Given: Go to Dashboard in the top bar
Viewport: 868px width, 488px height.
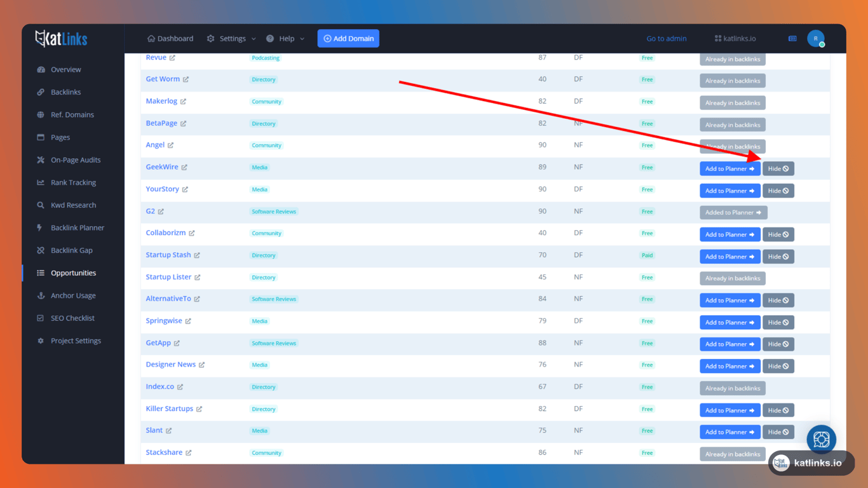Looking at the screenshot, I should pos(170,39).
